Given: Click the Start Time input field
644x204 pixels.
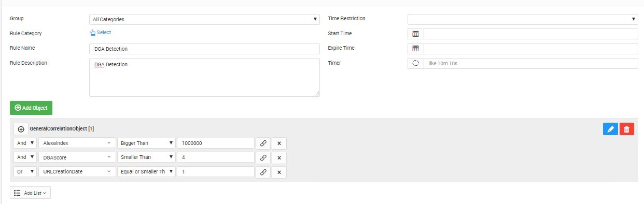Looking at the screenshot, I should pyautogui.click(x=530, y=34).
